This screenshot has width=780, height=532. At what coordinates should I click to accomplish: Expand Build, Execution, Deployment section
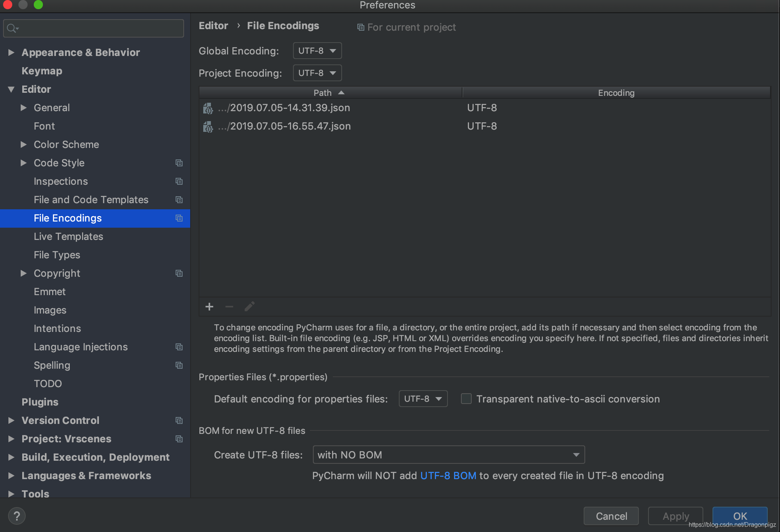click(11, 457)
